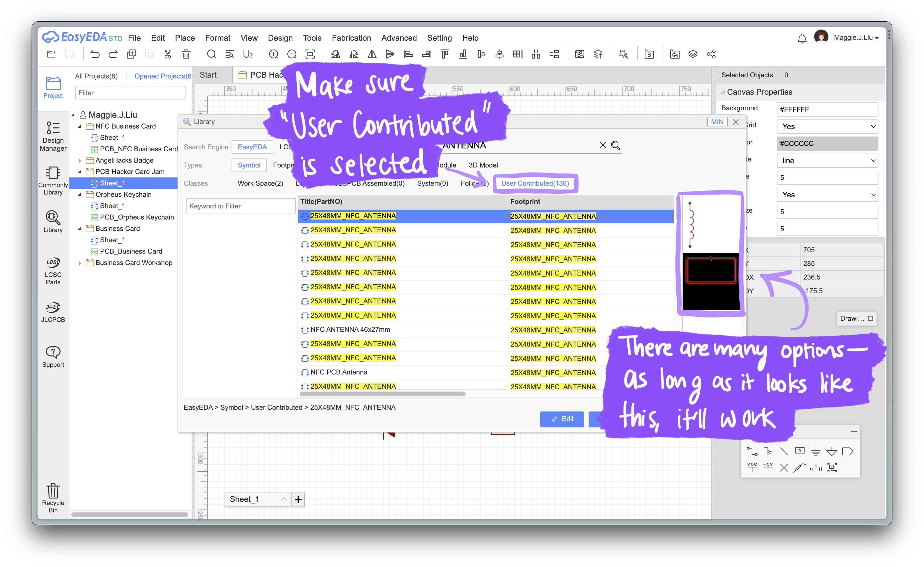
Task: Select the 3D Model type filter
Action: [x=483, y=165]
